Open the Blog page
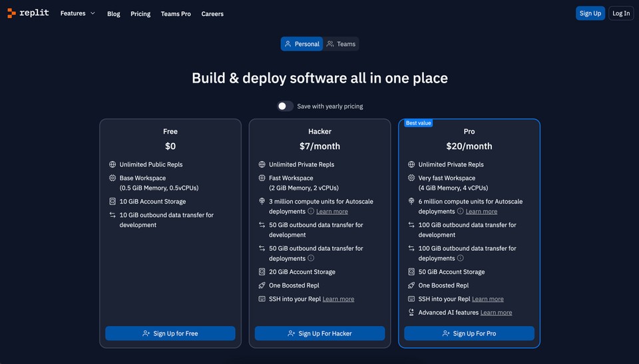 coord(113,14)
